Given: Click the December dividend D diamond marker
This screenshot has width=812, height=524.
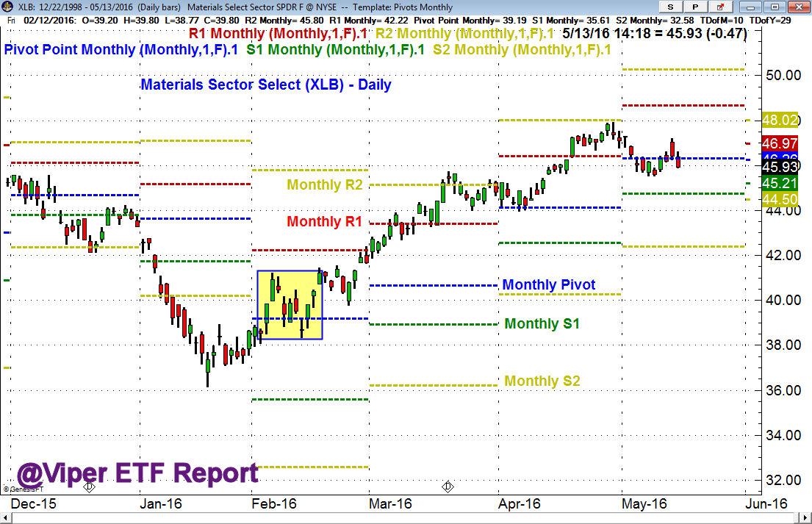Looking at the screenshot, I should click(89, 487).
